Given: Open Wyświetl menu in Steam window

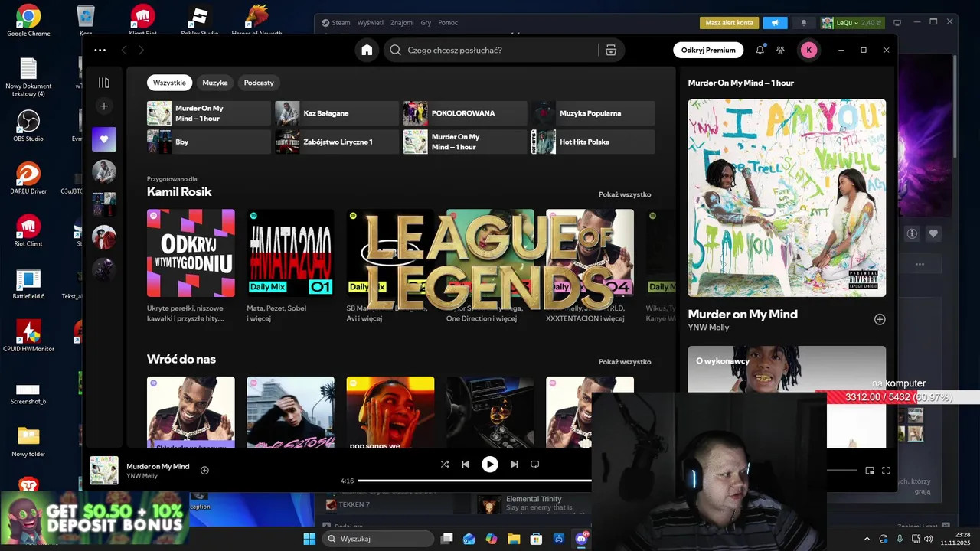Looking at the screenshot, I should coord(370,23).
